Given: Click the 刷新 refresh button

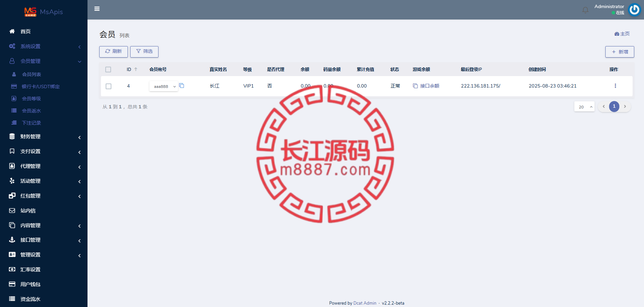Looking at the screenshot, I should tap(113, 52).
